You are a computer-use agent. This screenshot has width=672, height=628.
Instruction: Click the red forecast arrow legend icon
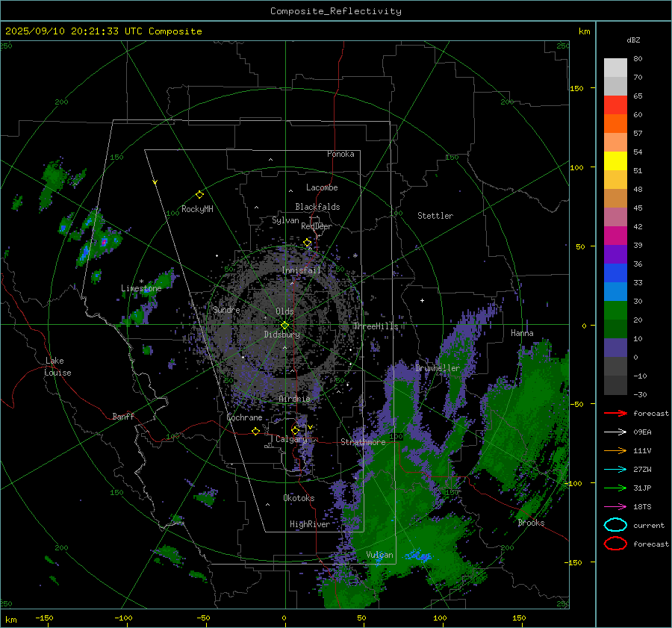[615, 413]
